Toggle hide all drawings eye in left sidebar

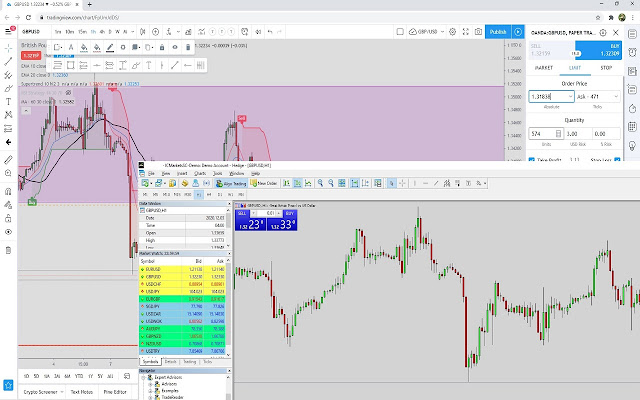click(x=8, y=232)
